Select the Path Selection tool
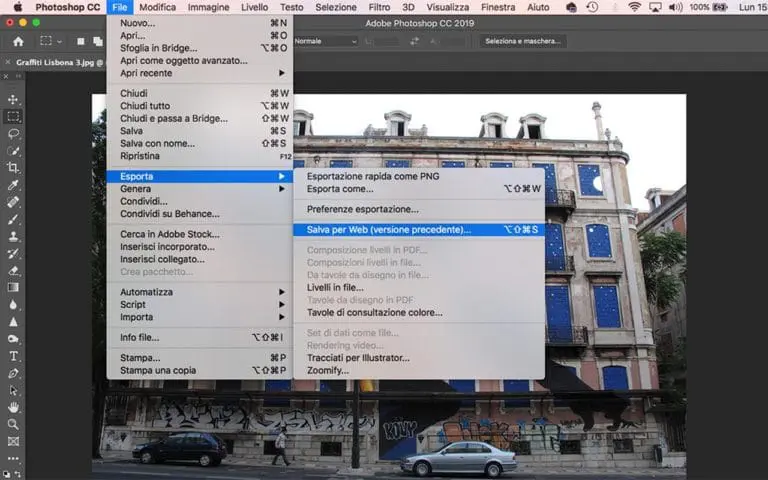 pos(13,390)
